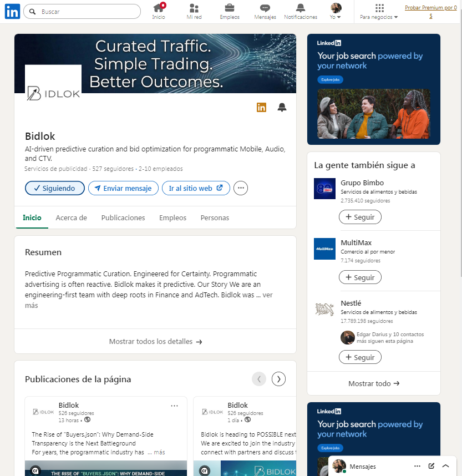The height and width of the screenshot is (476, 462).
Task: Toggle the Siguiendo follow button
Action: pos(55,188)
